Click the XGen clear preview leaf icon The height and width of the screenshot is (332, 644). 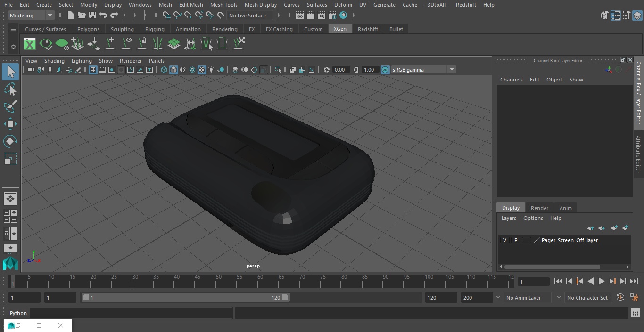(62, 44)
